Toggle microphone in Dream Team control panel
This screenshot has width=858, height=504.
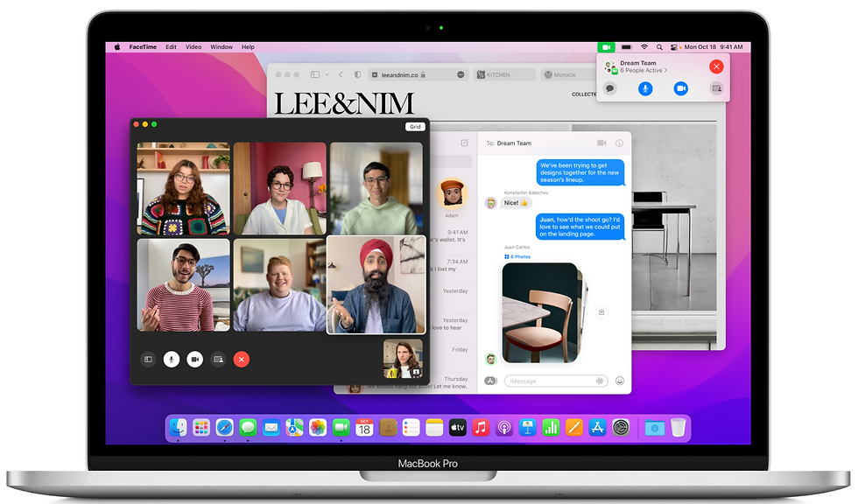646,88
